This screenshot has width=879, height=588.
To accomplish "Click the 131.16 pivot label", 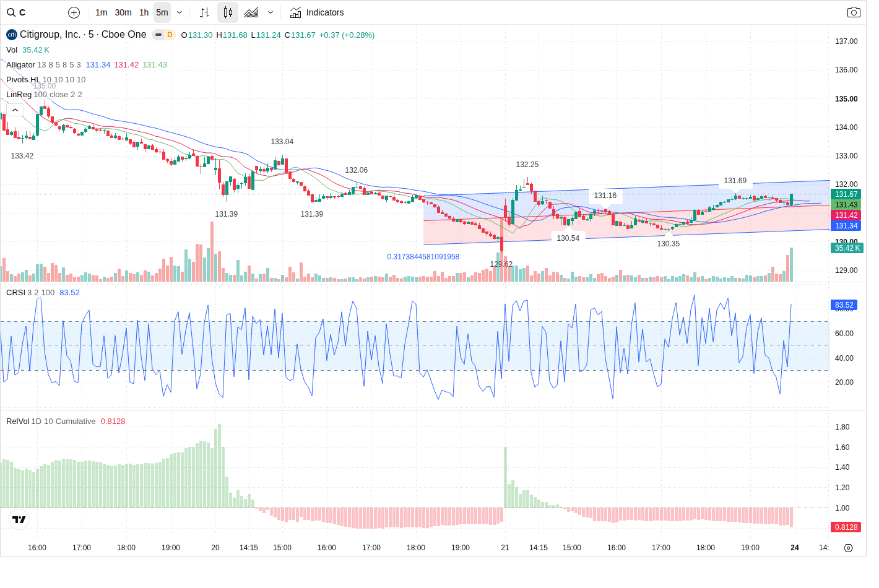I will [x=605, y=196].
